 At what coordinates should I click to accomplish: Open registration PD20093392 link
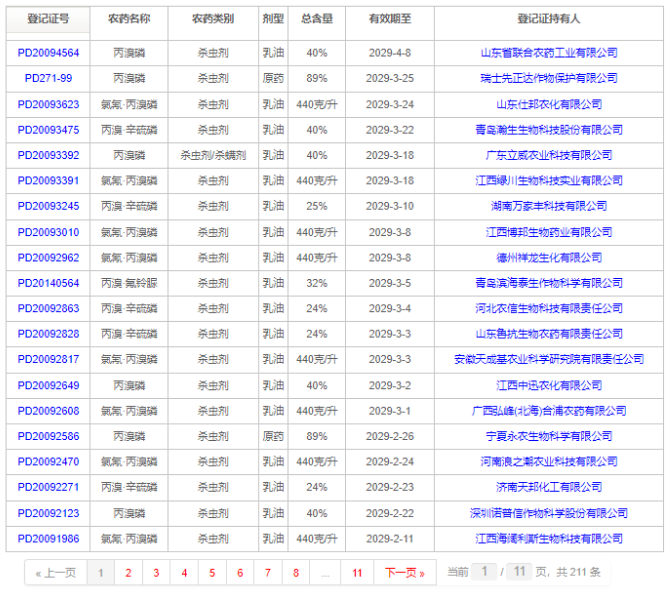point(48,155)
